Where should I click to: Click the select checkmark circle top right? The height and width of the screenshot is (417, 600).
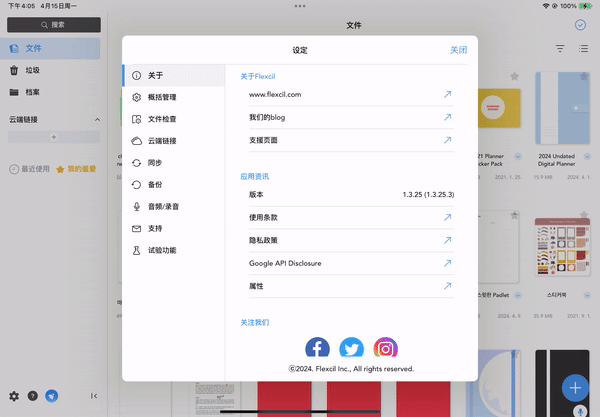click(x=580, y=25)
